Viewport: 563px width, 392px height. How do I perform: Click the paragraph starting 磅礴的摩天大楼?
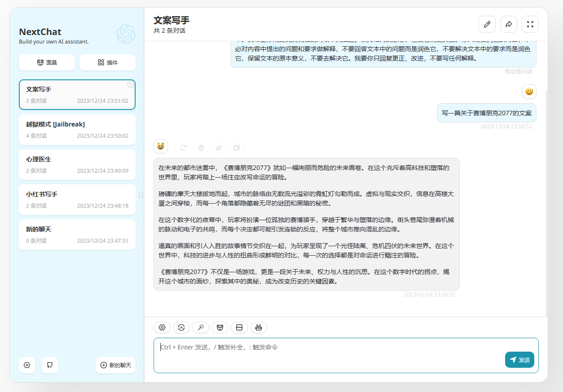(x=306, y=199)
